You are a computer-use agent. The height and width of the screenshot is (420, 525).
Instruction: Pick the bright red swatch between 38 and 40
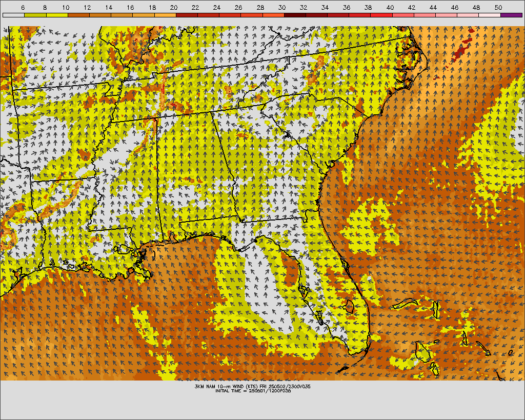click(381, 15)
